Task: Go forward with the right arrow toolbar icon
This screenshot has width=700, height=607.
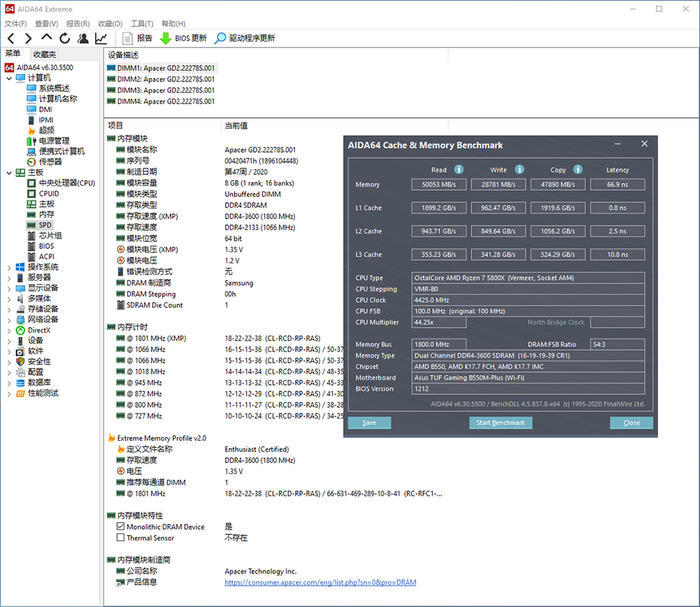Action: [x=29, y=38]
